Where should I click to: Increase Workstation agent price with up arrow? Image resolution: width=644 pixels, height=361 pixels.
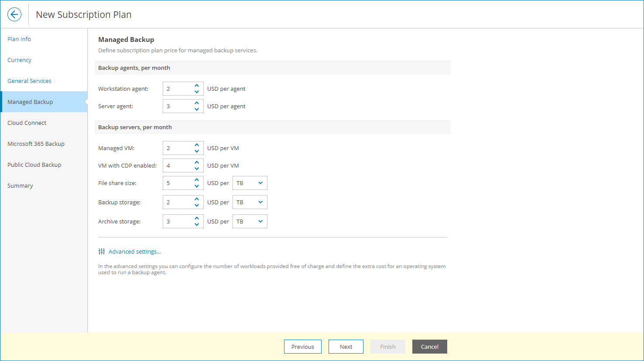coord(197,86)
